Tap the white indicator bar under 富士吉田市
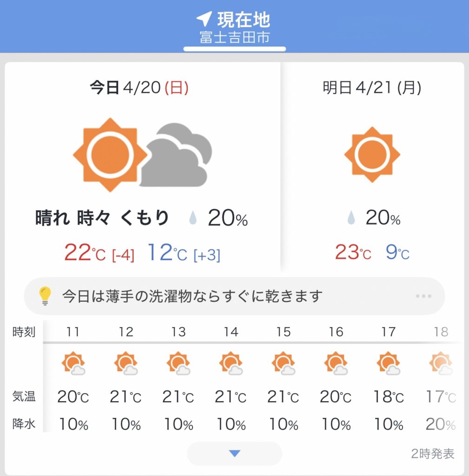The image size is (469, 476). [235, 49]
